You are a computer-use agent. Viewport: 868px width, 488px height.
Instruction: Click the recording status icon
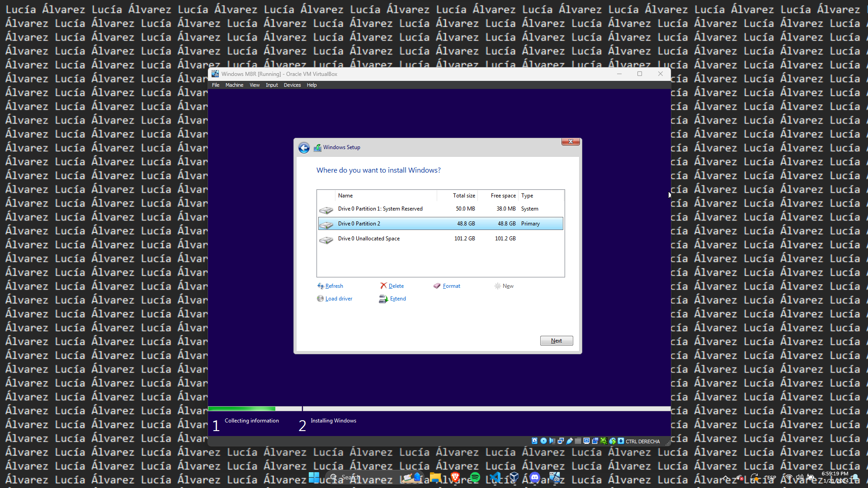(595, 441)
